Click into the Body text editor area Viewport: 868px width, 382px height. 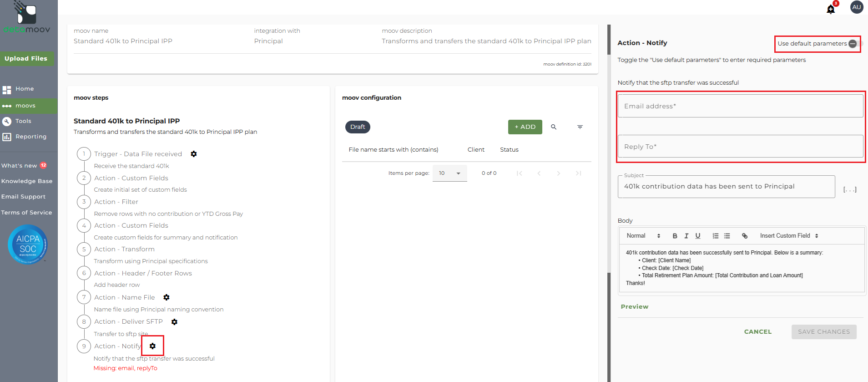(x=742, y=268)
